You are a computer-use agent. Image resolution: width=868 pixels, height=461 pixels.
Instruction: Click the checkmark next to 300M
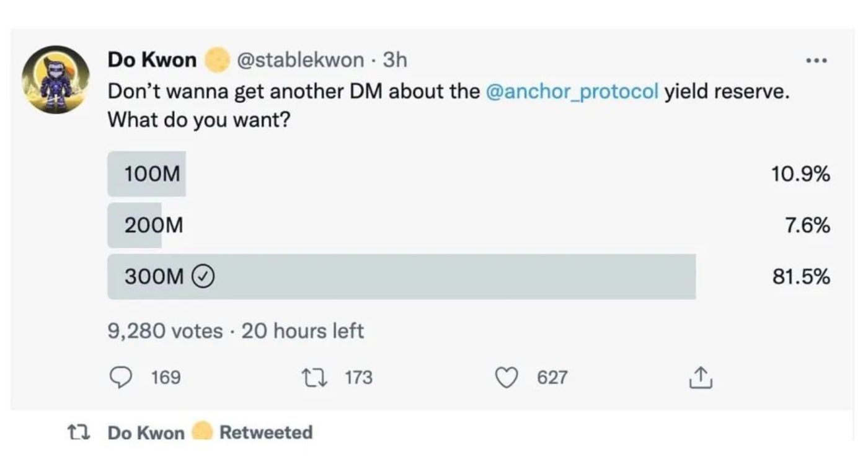coord(204,277)
